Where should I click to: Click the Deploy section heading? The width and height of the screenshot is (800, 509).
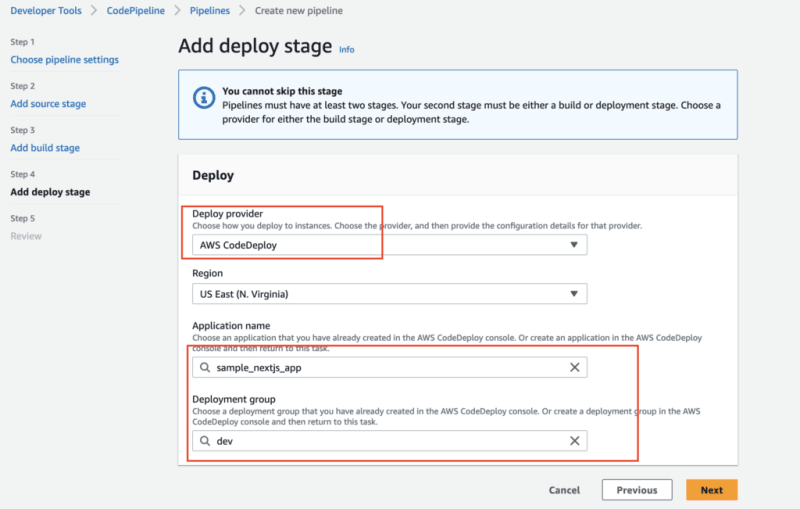coord(213,175)
